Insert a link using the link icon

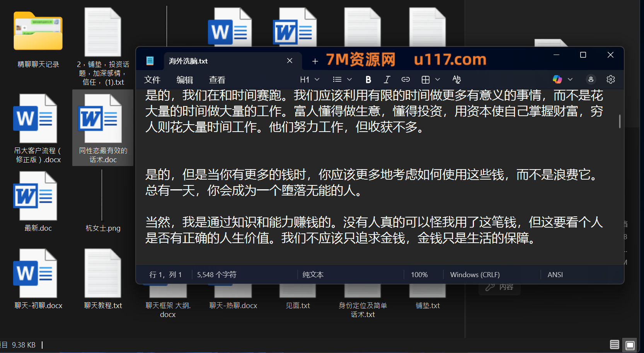click(x=405, y=80)
